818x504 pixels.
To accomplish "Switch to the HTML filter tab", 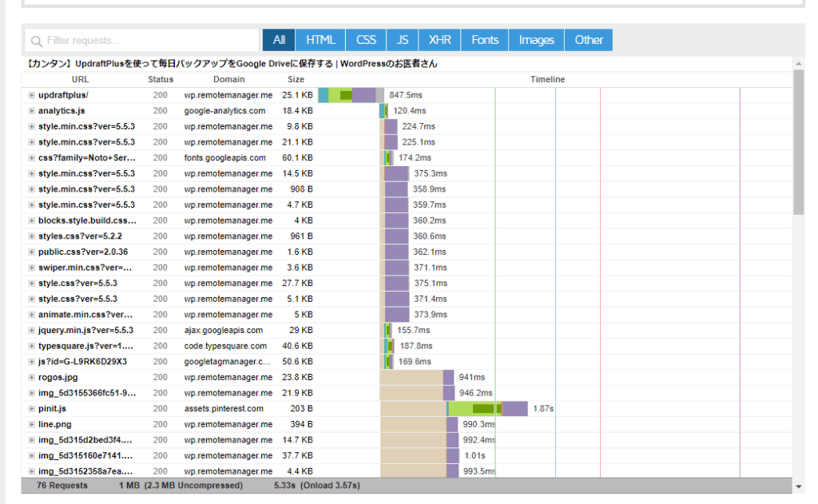I will [x=320, y=40].
